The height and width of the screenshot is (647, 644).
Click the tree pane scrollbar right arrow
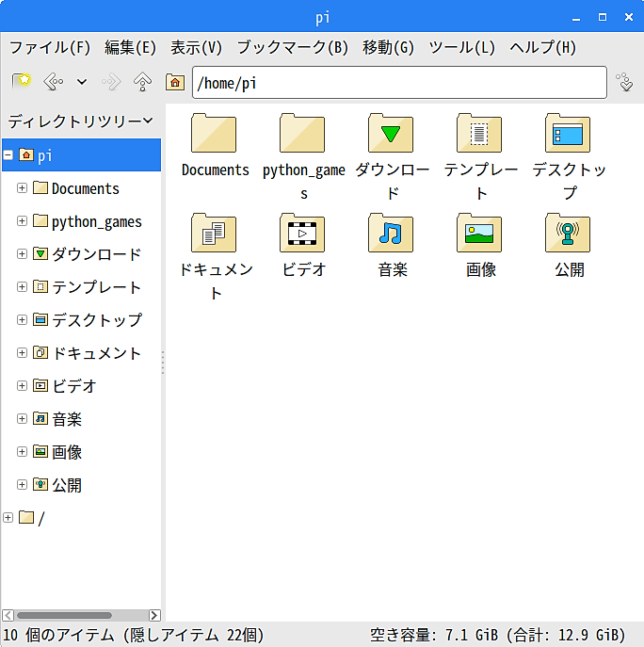(x=154, y=615)
